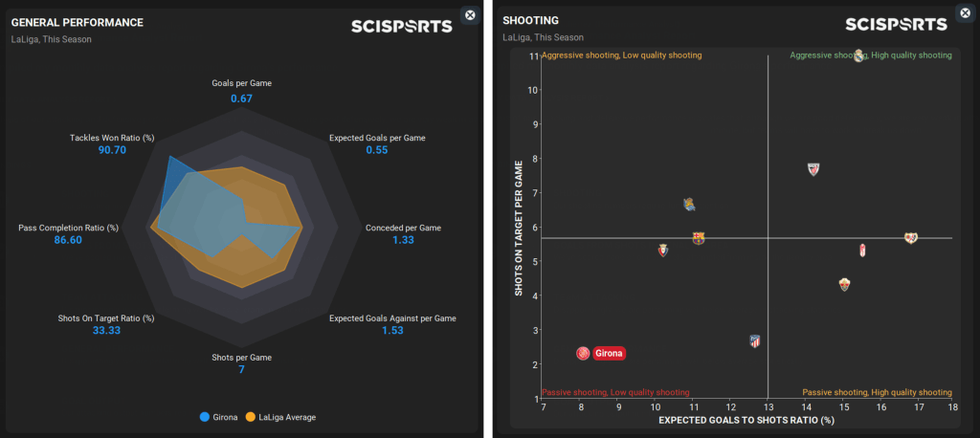The width and height of the screenshot is (980, 438).
Task: Click the Athletic Club crest marker
Action: 813,169
